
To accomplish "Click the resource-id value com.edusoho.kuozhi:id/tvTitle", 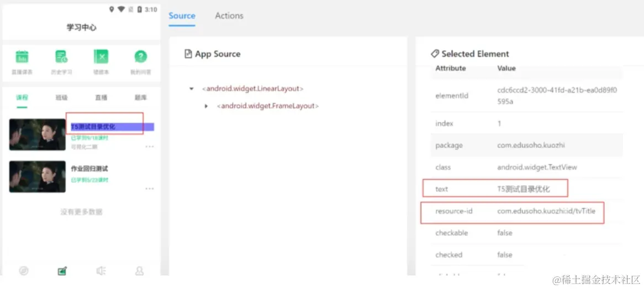I will click(x=546, y=211).
